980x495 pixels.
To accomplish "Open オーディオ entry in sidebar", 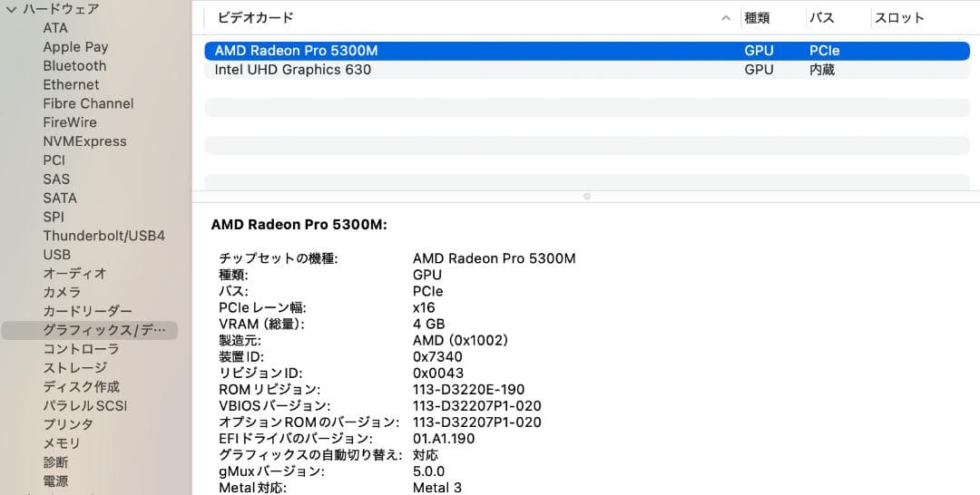I will pos(74,274).
